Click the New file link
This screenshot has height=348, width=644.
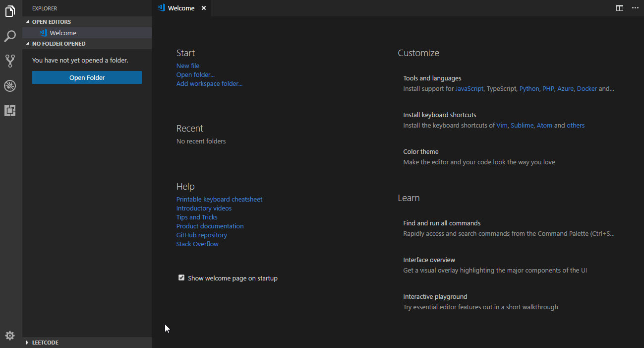click(188, 66)
